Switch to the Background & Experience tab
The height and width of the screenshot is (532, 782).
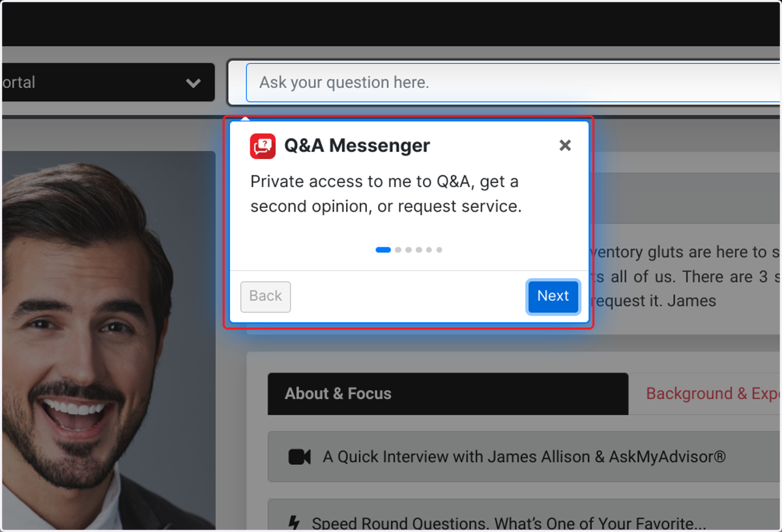(x=706, y=393)
